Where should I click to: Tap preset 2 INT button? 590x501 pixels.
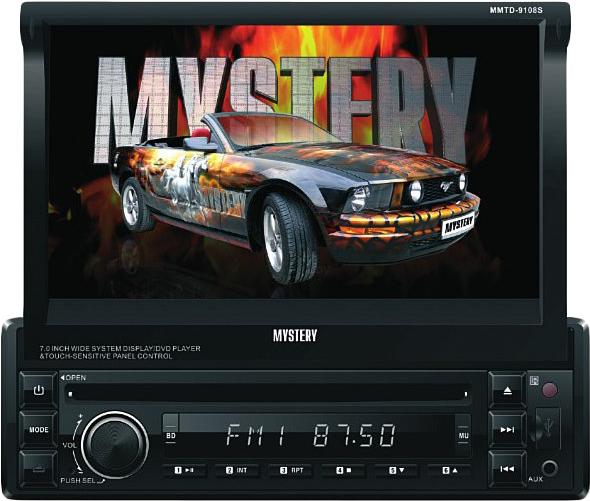click(x=237, y=470)
